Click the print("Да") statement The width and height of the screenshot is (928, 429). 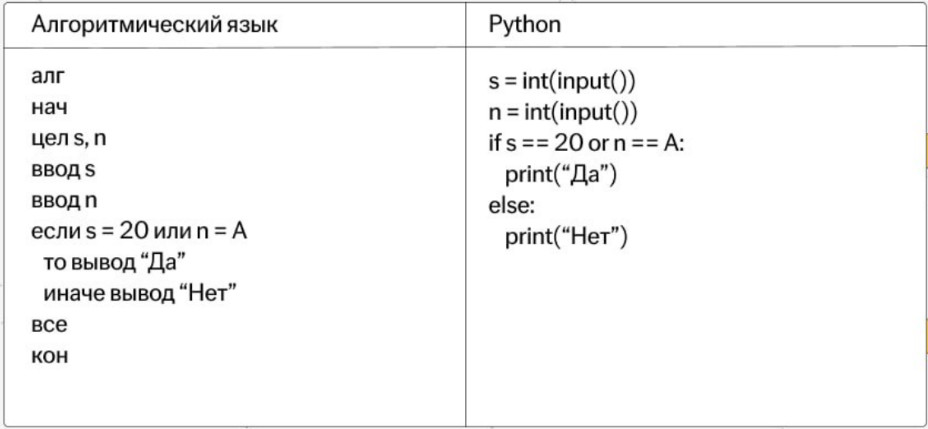560,175
